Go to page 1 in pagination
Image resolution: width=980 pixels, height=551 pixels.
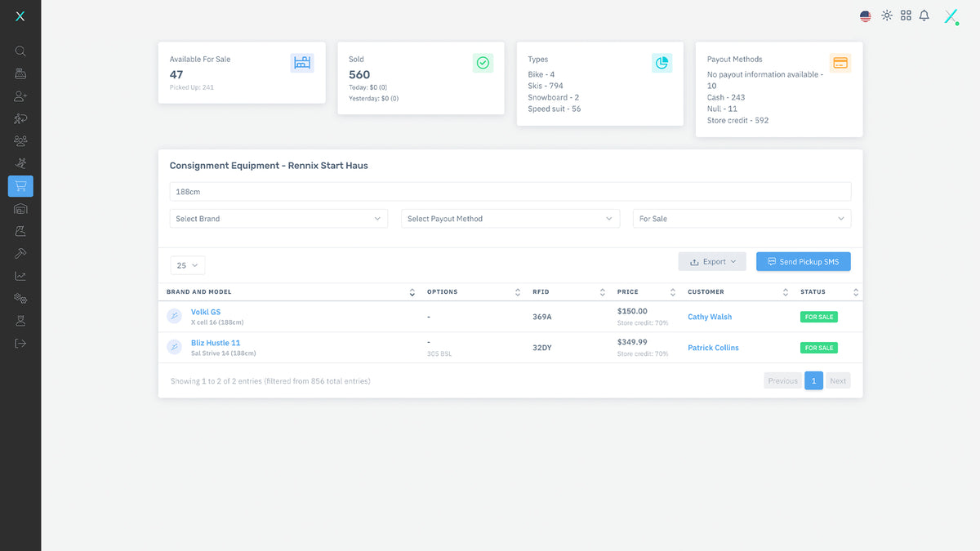point(813,381)
